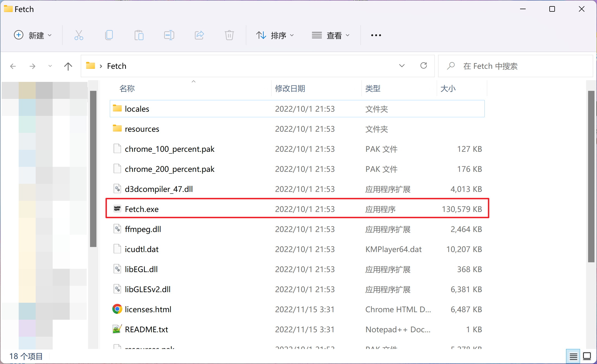The image size is (597, 364).
Task: Open the 查看 (View) dropdown
Action: [x=331, y=35]
